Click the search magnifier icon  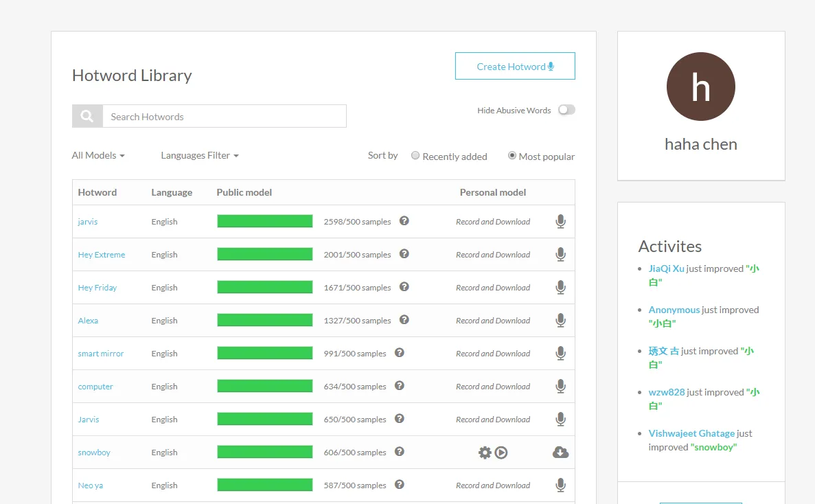pos(87,116)
